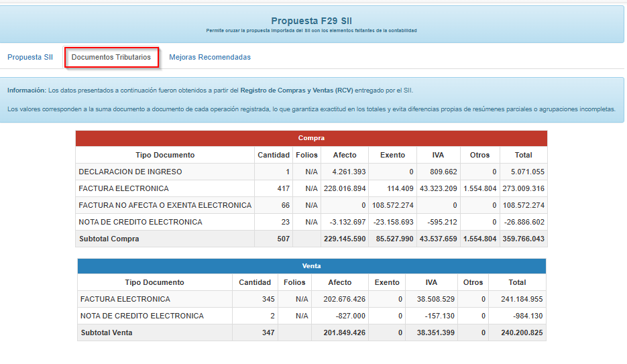Click Tipo Documento header in Compra table
The image size is (627, 364).
pos(165,155)
